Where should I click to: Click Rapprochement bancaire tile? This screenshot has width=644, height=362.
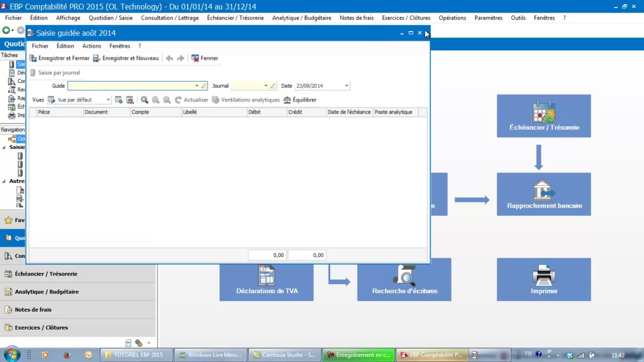(x=544, y=195)
